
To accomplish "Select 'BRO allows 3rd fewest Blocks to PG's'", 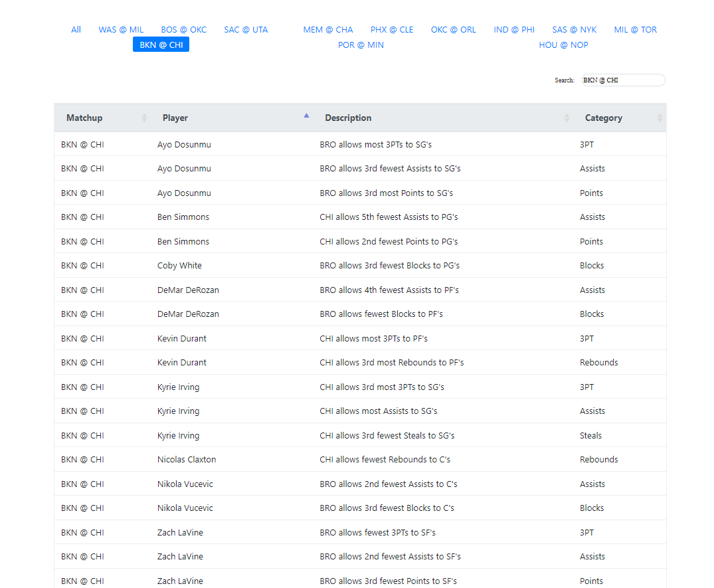I will tap(390, 266).
